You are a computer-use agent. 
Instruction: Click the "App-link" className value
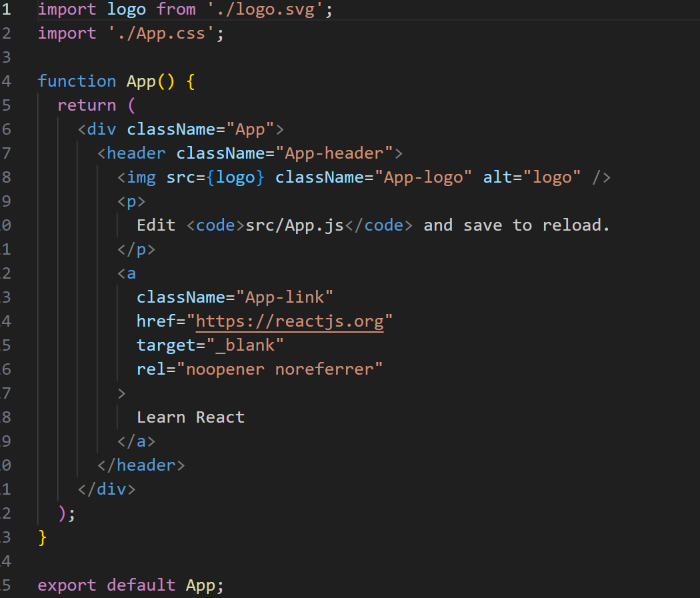tap(285, 297)
